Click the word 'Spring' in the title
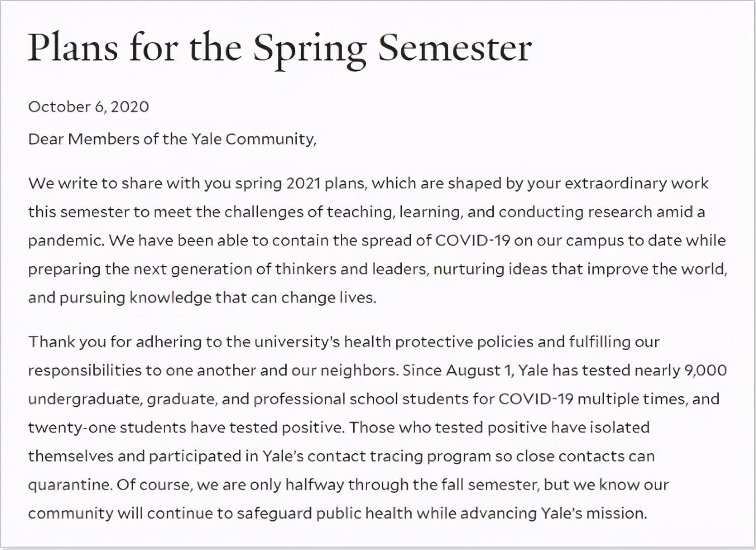Image resolution: width=756 pixels, height=550 pixels. coord(309,48)
